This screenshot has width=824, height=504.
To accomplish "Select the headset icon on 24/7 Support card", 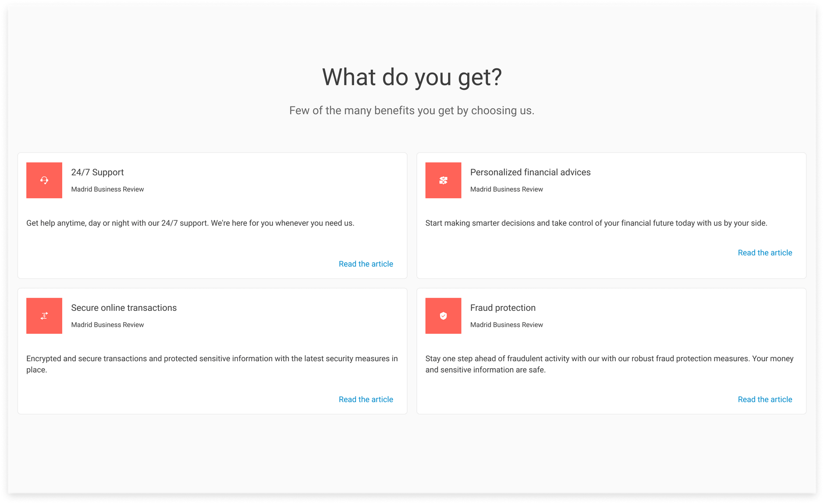I will pos(44,180).
